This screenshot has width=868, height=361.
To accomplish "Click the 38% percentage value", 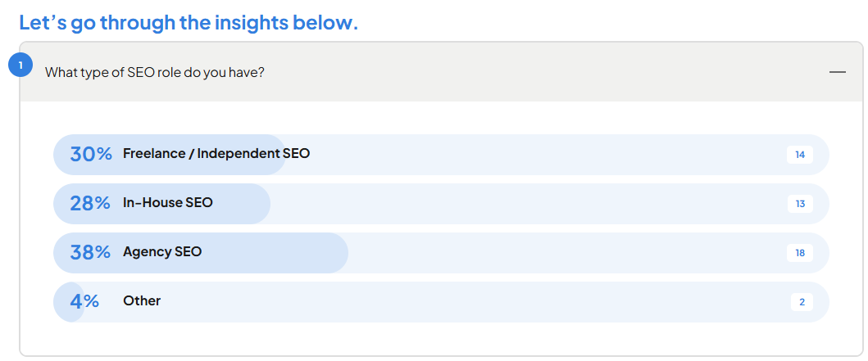I will pos(90,252).
